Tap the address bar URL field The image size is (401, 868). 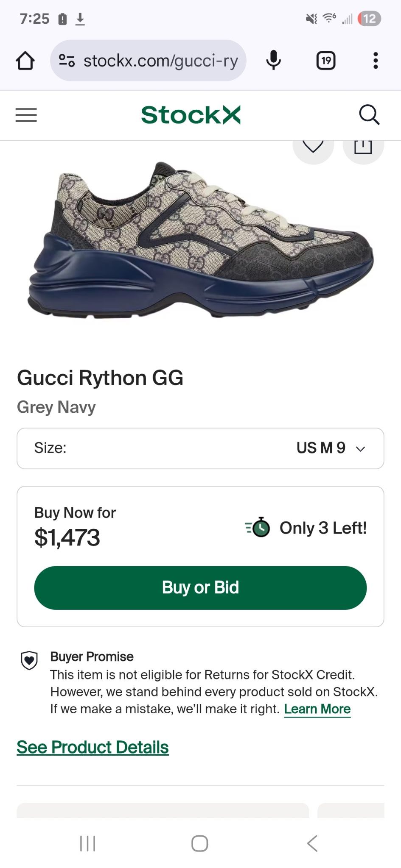(x=160, y=61)
